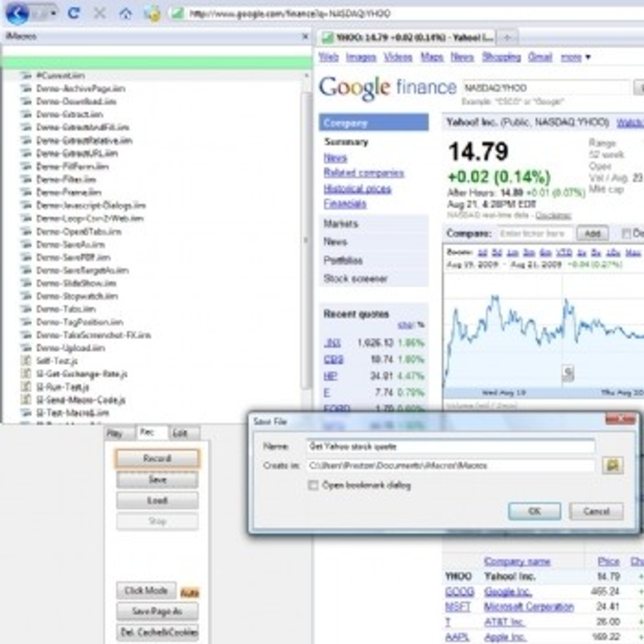This screenshot has height=644, width=644.
Task: Click the browser Back arrow button
Action: [x=17, y=13]
